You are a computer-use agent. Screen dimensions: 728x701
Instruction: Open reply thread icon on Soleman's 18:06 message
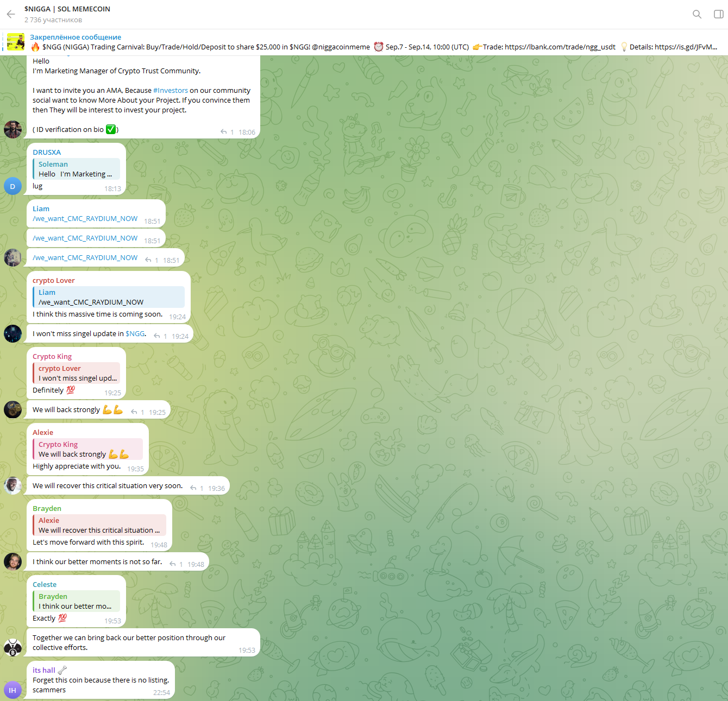pyautogui.click(x=224, y=132)
